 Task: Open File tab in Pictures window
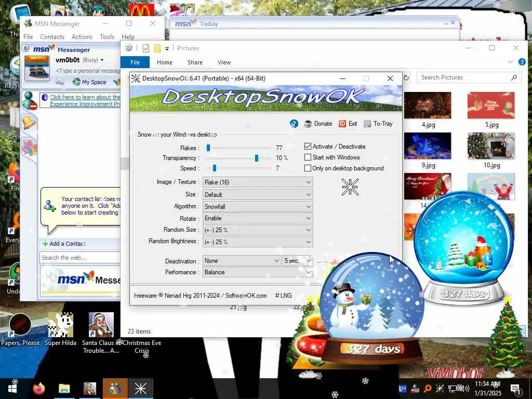tap(135, 62)
